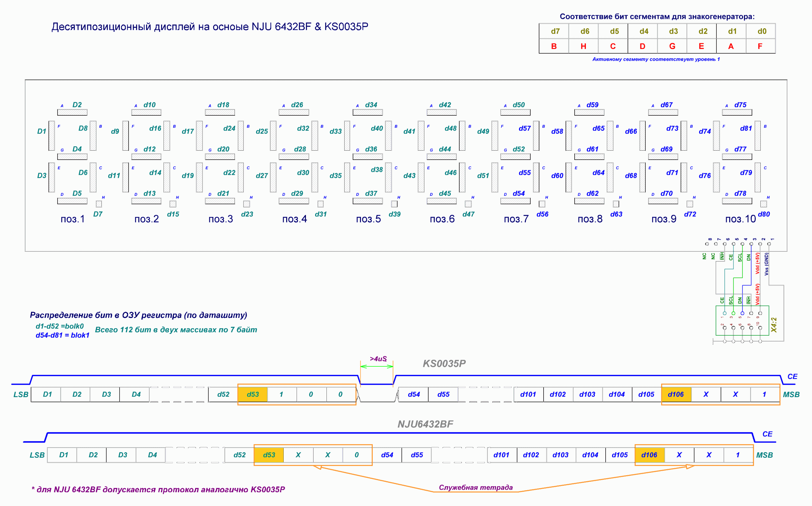Click the d50 segment label

point(519,105)
